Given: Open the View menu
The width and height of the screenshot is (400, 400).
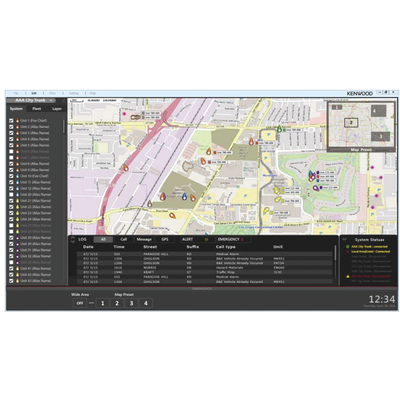Looking at the screenshot, I should [52, 93].
